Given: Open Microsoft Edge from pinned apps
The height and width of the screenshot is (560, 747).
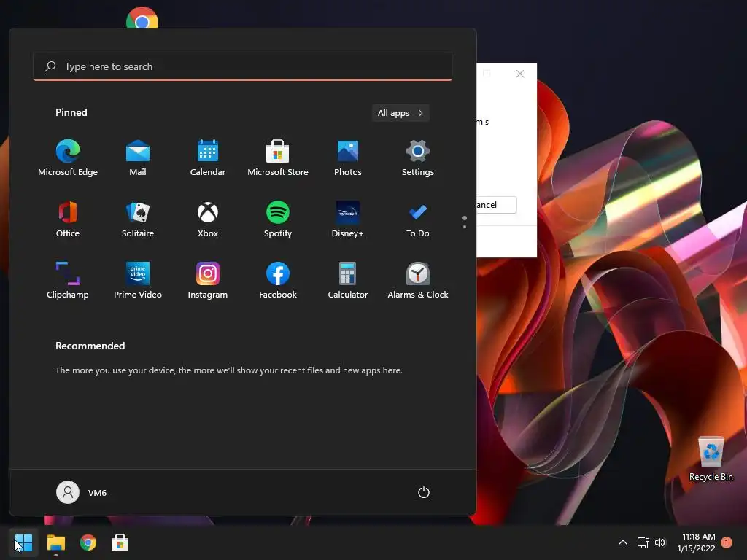Looking at the screenshot, I should point(68,158).
